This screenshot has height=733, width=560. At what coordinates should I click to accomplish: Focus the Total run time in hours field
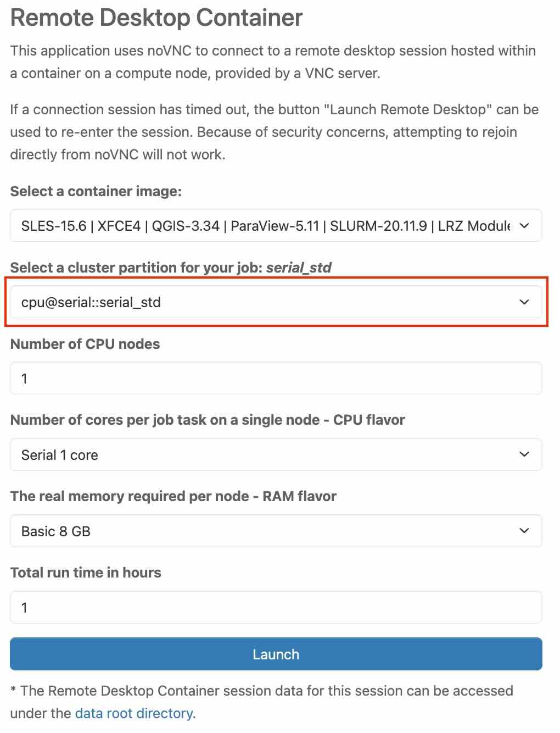pos(276,607)
